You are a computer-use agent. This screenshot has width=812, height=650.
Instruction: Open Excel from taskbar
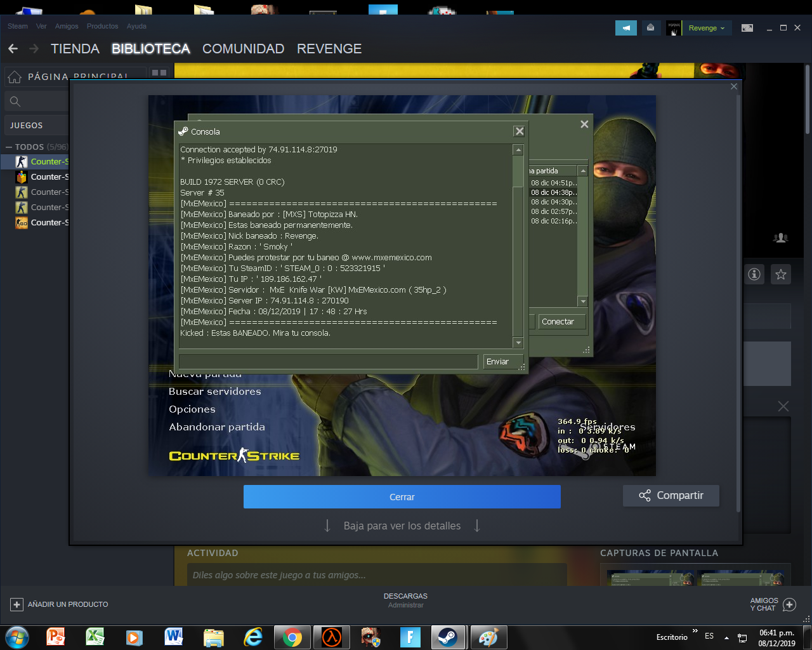(x=95, y=637)
